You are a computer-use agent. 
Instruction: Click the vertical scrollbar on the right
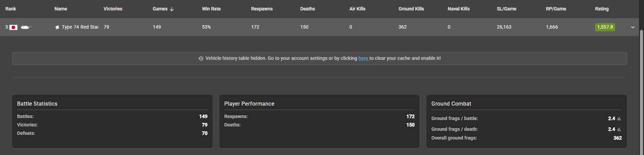[x=641, y=84]
